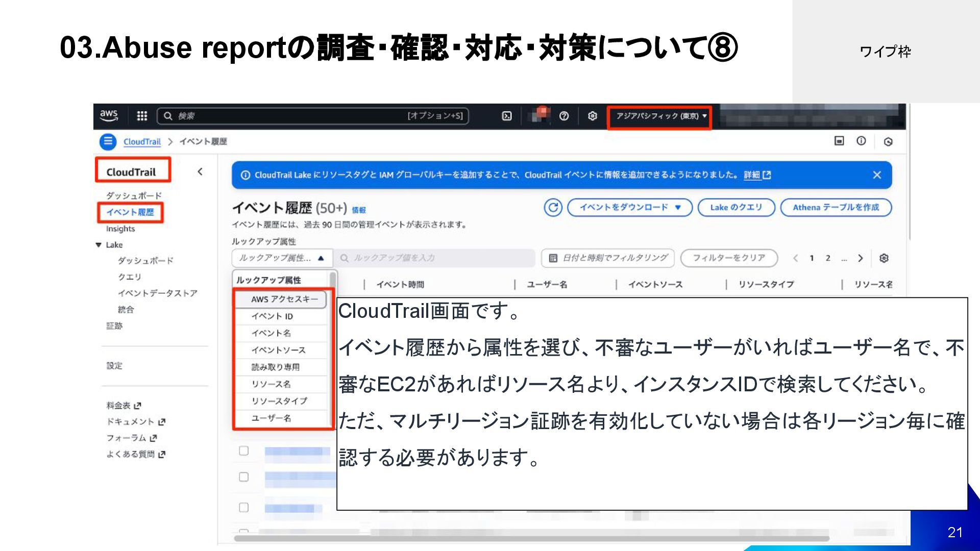Click the Athena テーブルを作成 button
The width and height of the screenshot is (980, 551).
836,208
